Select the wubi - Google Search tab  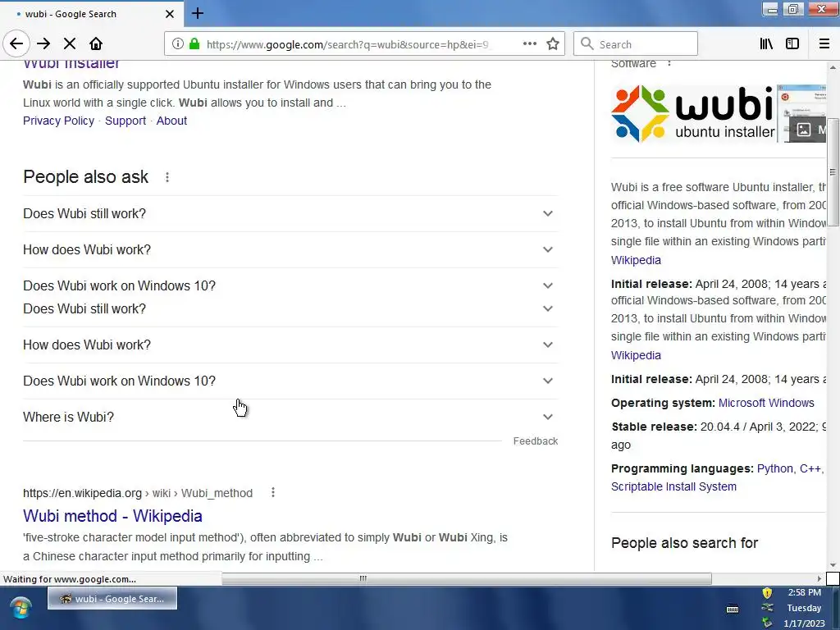(x=91, y=14)
